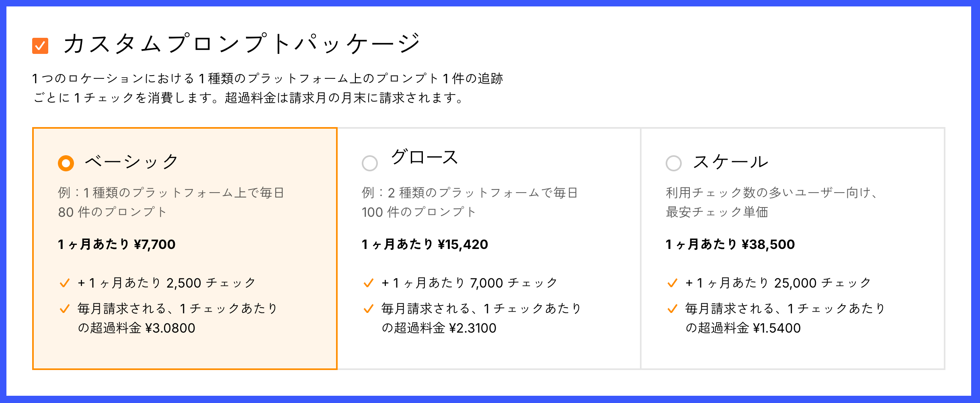Click checkmark icon beside 7,000 チェック
Viewport: 980px width, 403px height.
[368, 283]
